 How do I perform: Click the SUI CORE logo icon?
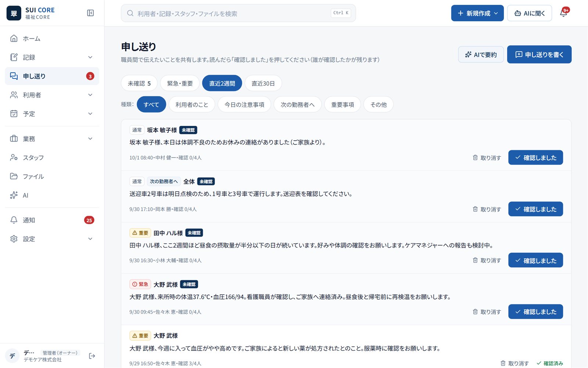[14, 13]
